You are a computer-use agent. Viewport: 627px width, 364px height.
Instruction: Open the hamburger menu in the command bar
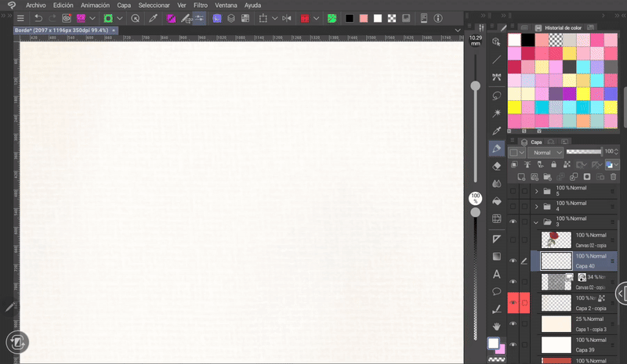pos(20,18)
